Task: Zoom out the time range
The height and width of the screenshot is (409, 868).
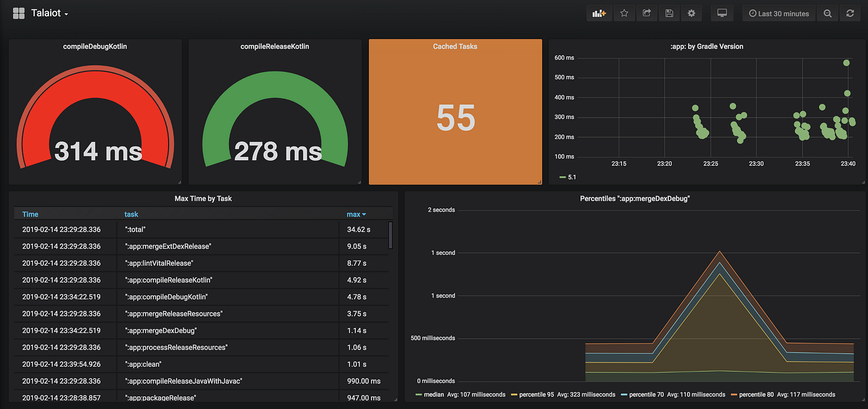Action: (827, 12)
